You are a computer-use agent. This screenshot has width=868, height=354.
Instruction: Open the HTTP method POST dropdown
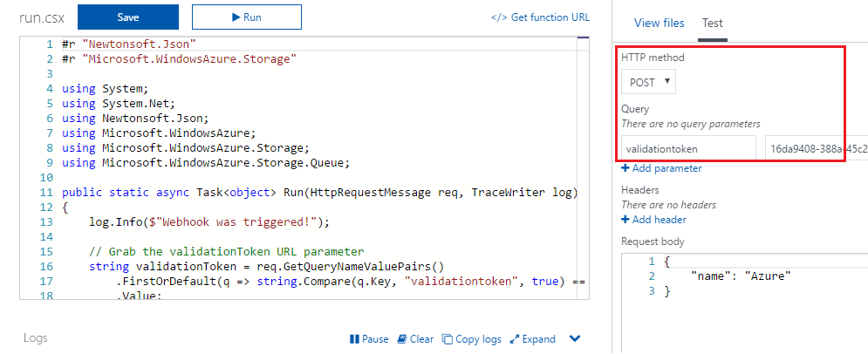[x=648, y=82]
